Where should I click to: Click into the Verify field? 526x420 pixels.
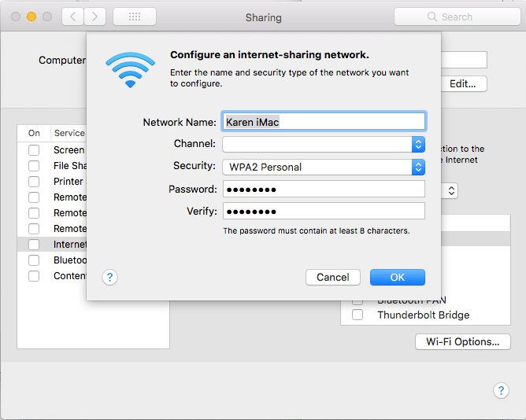coord(324,211)
